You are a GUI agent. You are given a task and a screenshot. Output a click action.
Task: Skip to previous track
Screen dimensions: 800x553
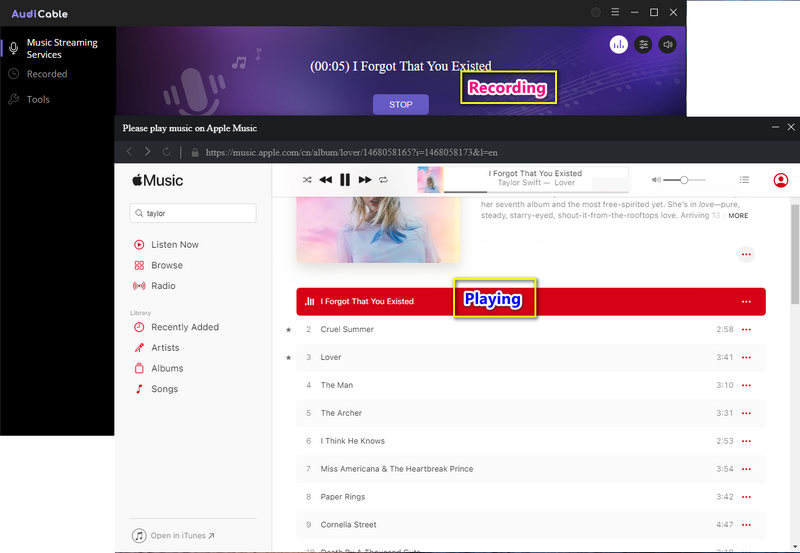pyautogui.click(x=326, y=180)
